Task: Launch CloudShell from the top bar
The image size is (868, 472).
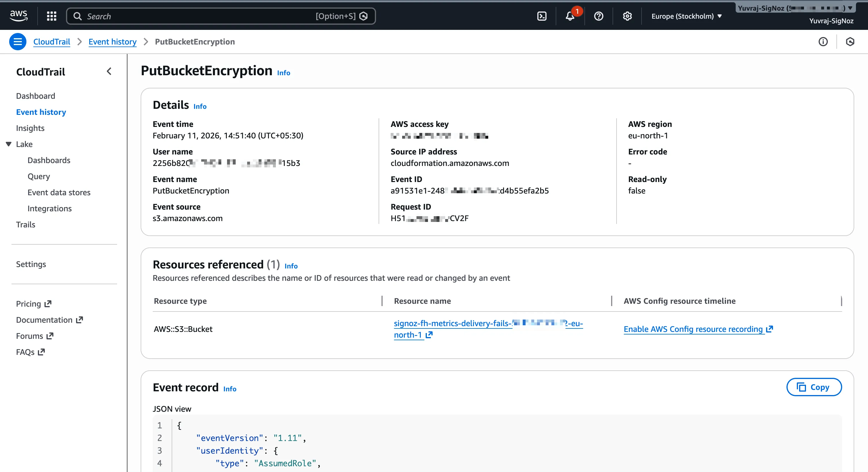Action: tap(542, 16)
